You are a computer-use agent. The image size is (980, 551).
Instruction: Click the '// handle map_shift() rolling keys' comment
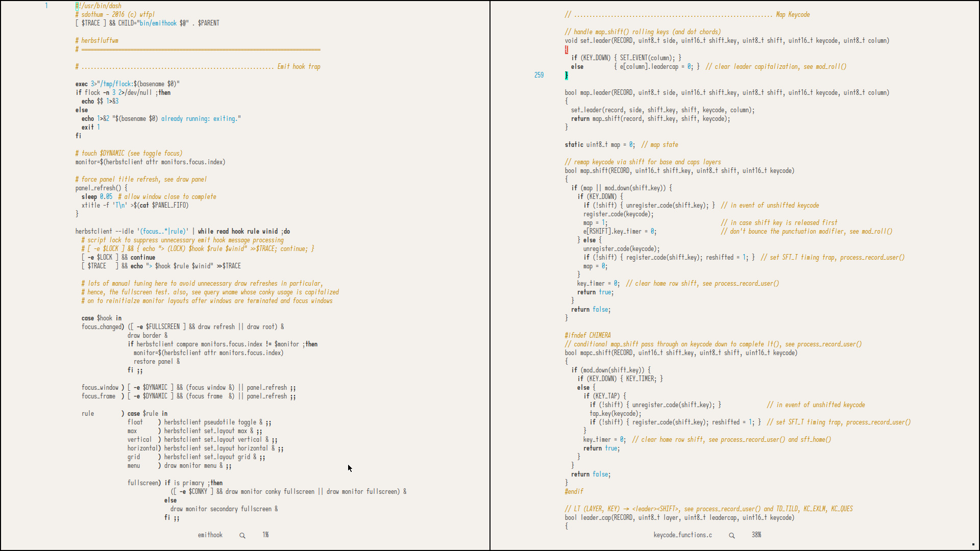(643, 32)
